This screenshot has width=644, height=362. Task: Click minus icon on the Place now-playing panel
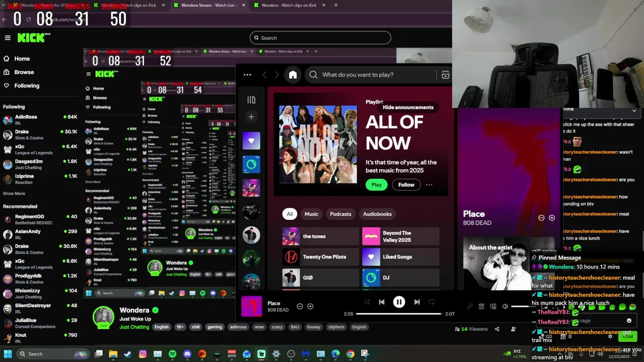tap(541, 218)
